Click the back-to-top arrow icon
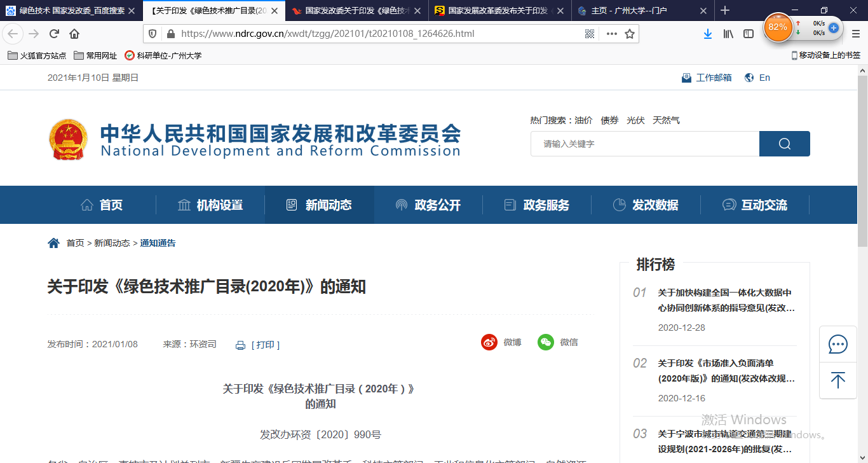Screen dimensions: 868x463 pyautogui.click(x=837, y=380)
